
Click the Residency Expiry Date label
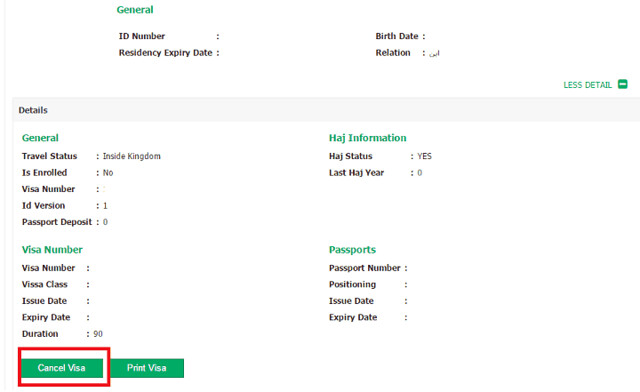click(165, 53)
